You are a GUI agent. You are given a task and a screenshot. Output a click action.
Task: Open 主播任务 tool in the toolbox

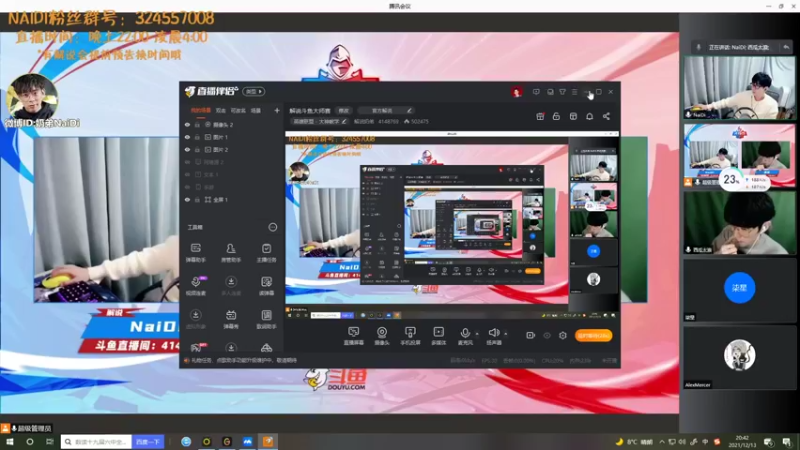[x=266, y=253]
